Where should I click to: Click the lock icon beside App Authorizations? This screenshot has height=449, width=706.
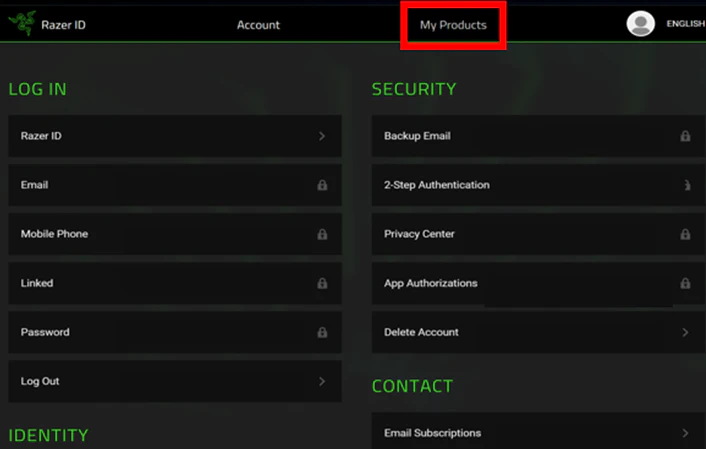(685, 283)
